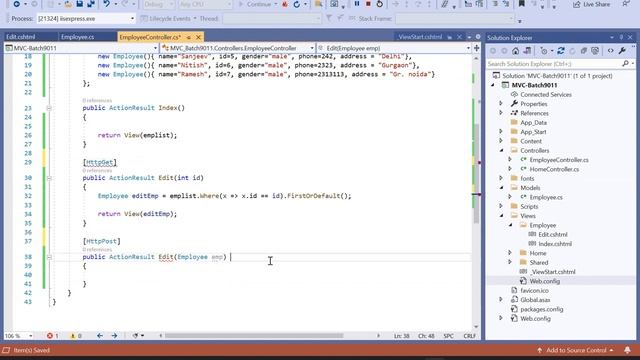Collapse the Edit(Employee emp) method outline
The height and width of the screenshot is (360, 640).
[x=49, y=257]
